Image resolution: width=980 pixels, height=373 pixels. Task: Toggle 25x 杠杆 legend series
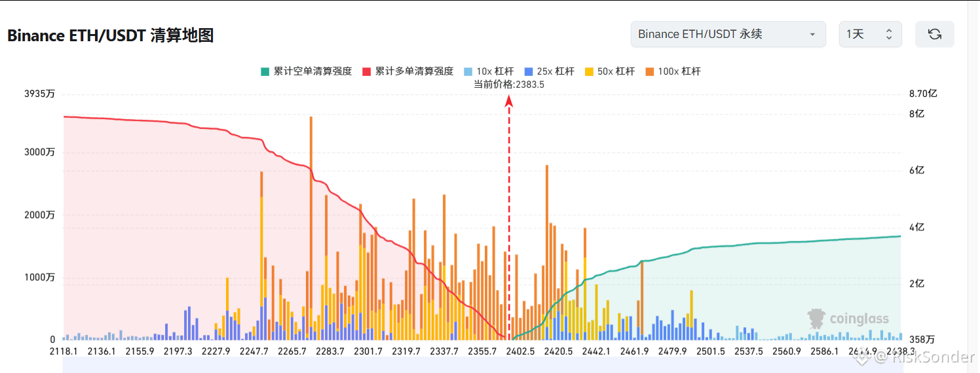point(549,71)
